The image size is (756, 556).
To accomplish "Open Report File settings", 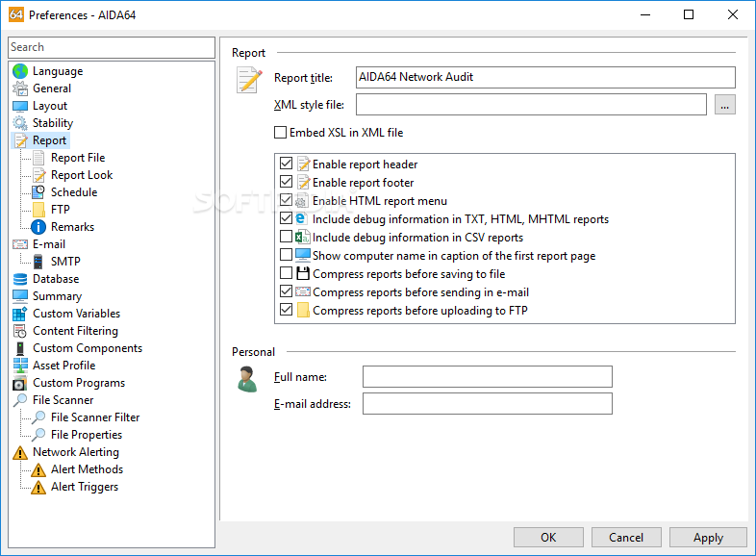I will tap(78, 158).
